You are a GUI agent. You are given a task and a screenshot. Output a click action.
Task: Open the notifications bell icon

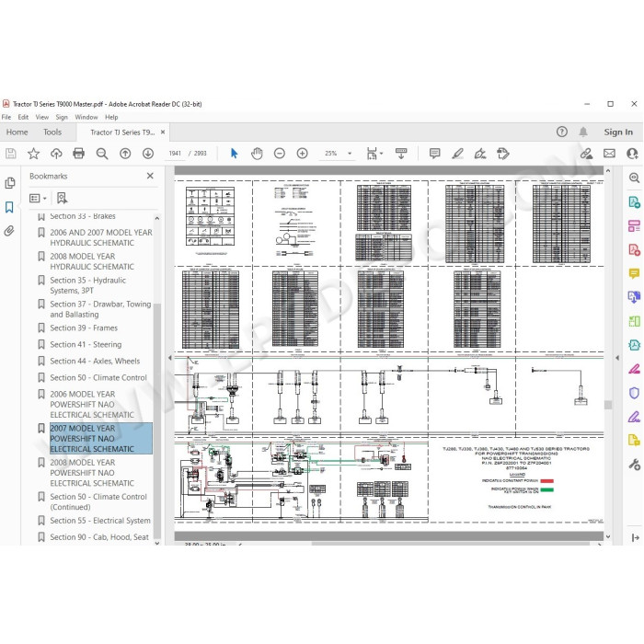tap(583, 132)
